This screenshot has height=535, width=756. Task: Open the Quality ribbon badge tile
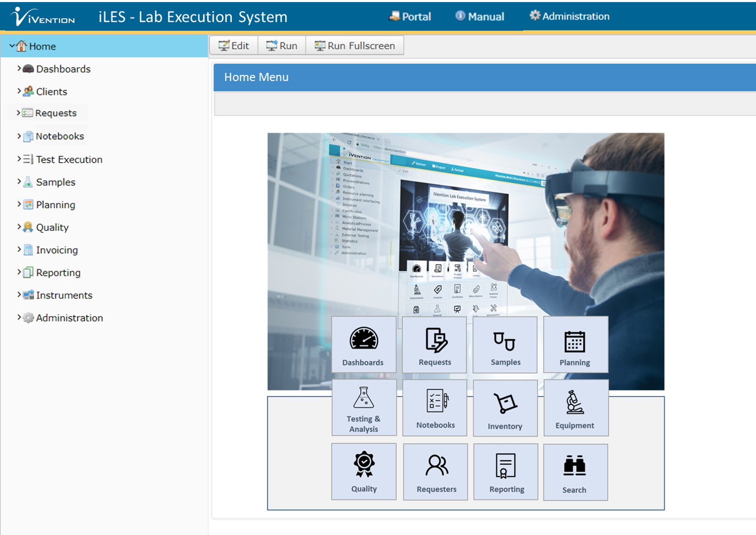click(364, 471)
